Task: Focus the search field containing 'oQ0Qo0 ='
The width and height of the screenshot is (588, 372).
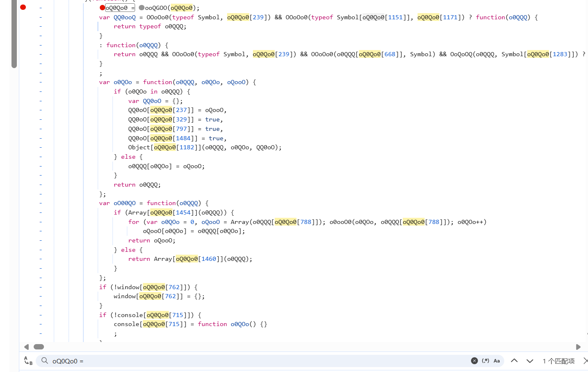Action: pyautogui.click(x=259, y=361)
